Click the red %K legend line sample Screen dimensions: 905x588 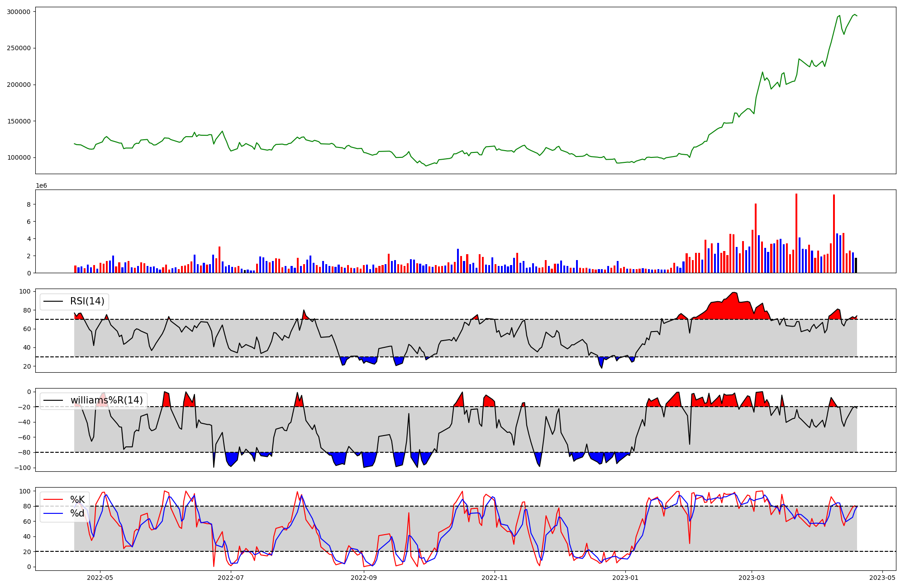coord(52,500)
